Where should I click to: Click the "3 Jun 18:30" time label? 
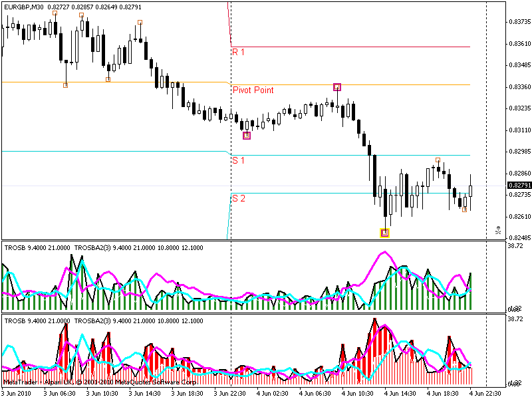coord(188,394)
